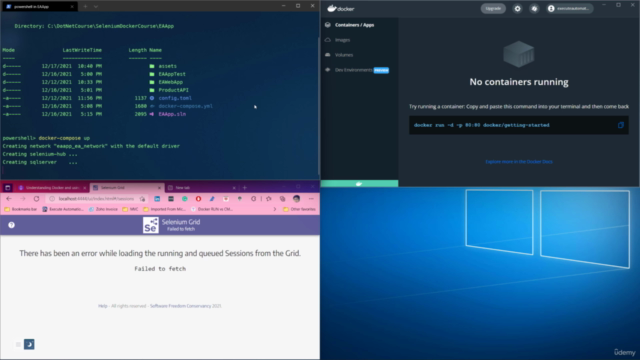Open a new browser tab with plus
The height and width of the screenshot is (360, 640).
(x=245, y=188)
